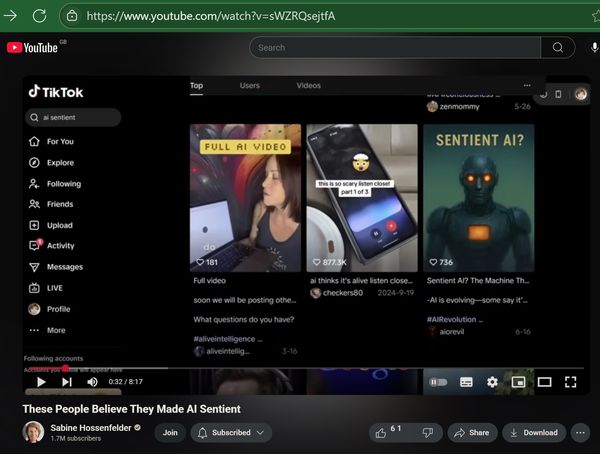Toggle subtitles/closed captions
The width and height of the screenshot is (600, 454).
click(466, 382)
